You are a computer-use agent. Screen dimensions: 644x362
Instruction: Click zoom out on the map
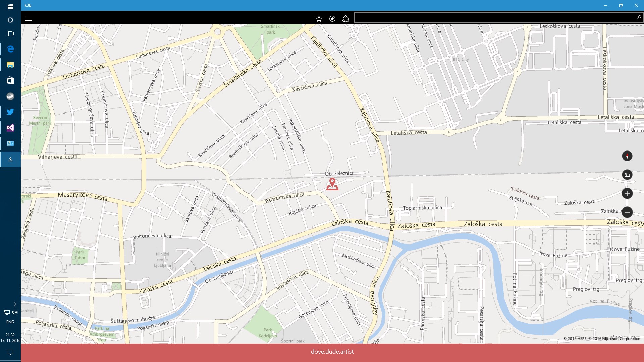627,212
